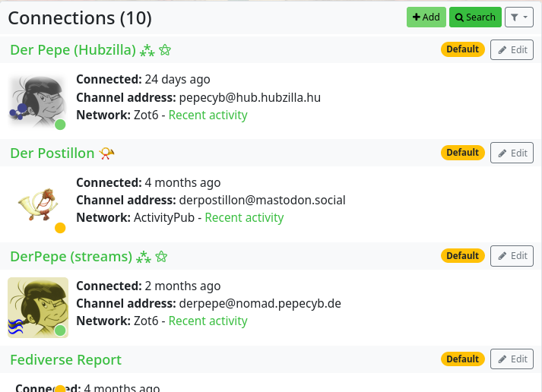Open the Der Postillon profile link
The image size is (542, 392).
[x=52, y=153]
